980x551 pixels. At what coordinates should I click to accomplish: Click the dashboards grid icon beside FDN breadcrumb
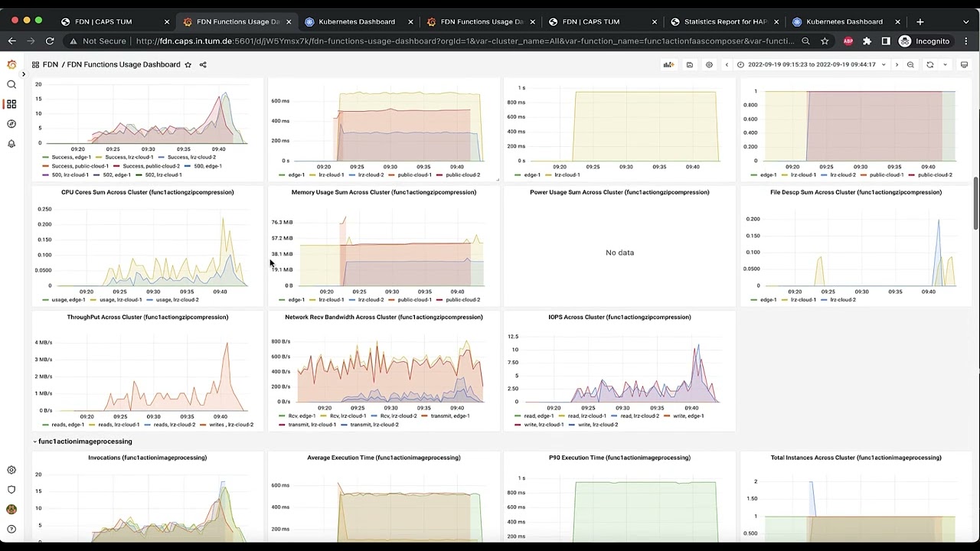coord(35,65)
